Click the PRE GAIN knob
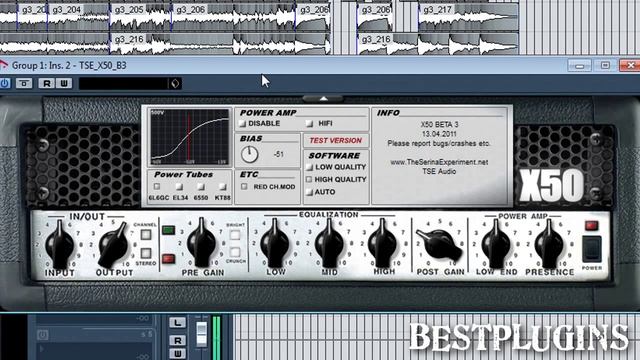This screenshot has width=640, height=360. 201,243
